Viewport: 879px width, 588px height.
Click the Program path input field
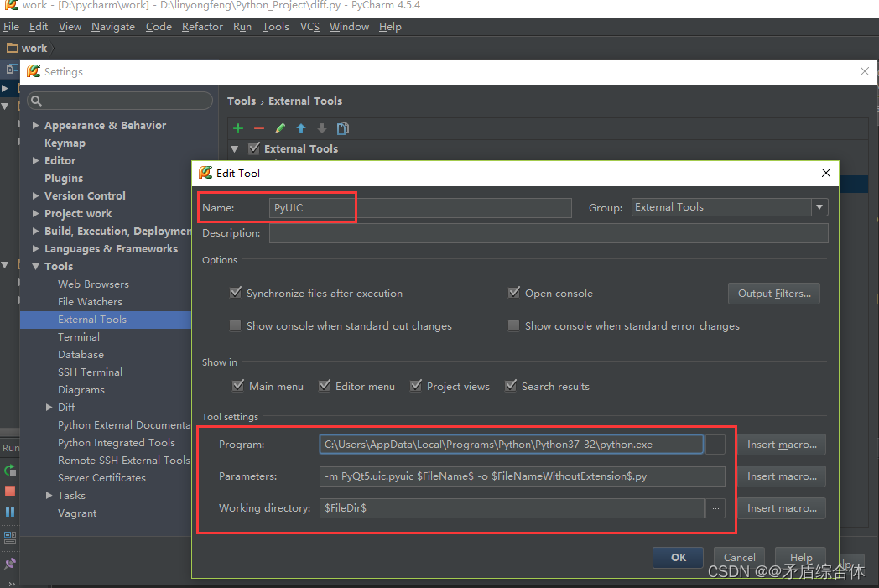(512, 445)
